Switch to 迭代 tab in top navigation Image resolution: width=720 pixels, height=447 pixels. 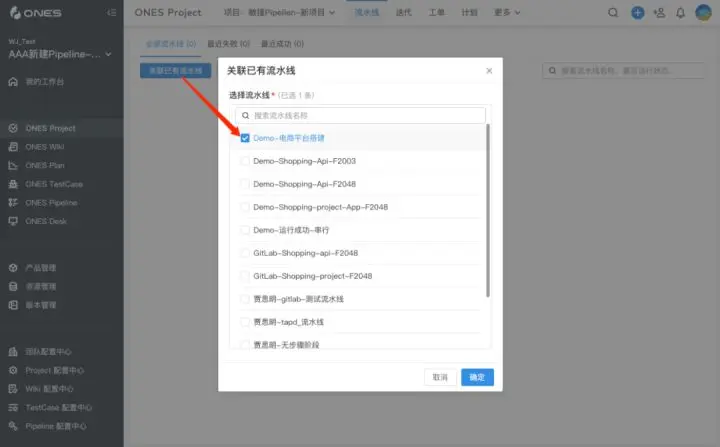[404, 12]
